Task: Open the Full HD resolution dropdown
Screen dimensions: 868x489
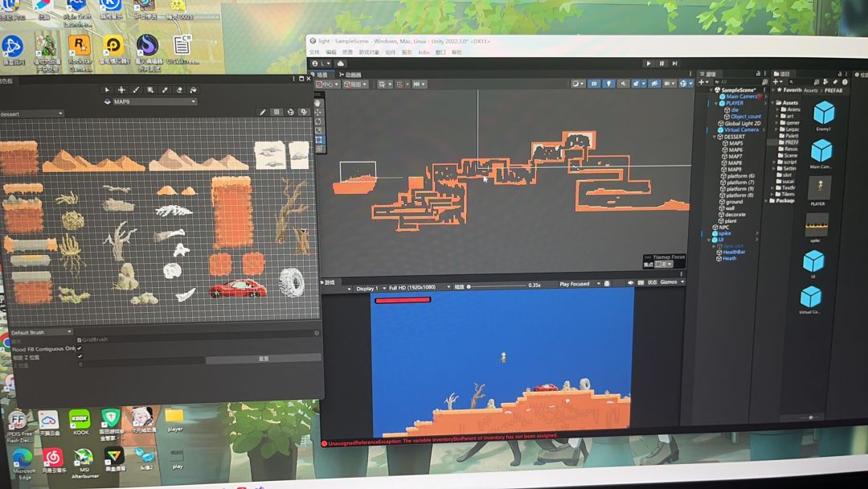Action: point(419,287)
